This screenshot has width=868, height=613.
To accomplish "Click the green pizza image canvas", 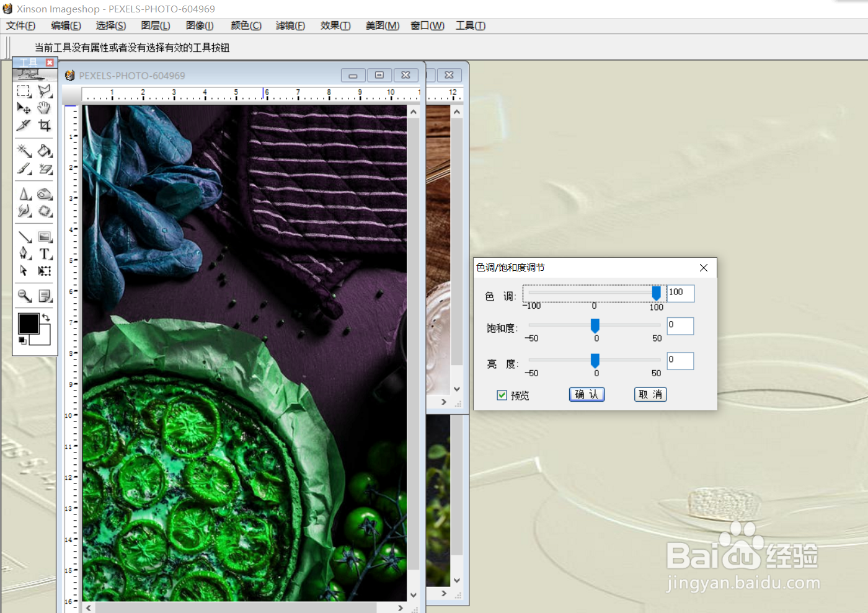I will (x=245, y=353).
